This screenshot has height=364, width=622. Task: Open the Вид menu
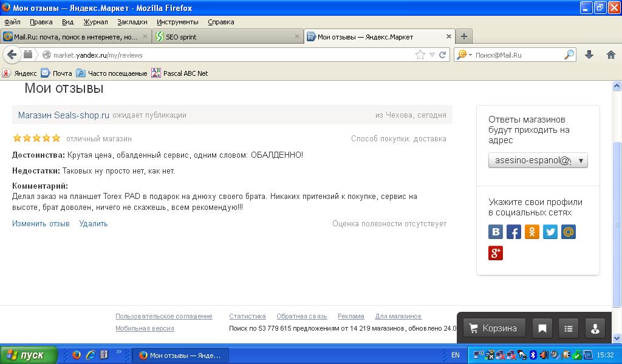(68, 22)
